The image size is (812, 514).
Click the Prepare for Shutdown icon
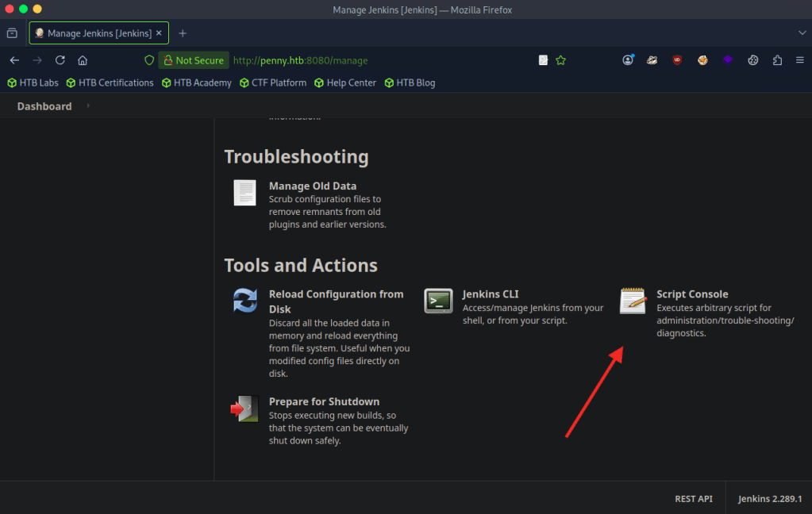coord(245,409)
